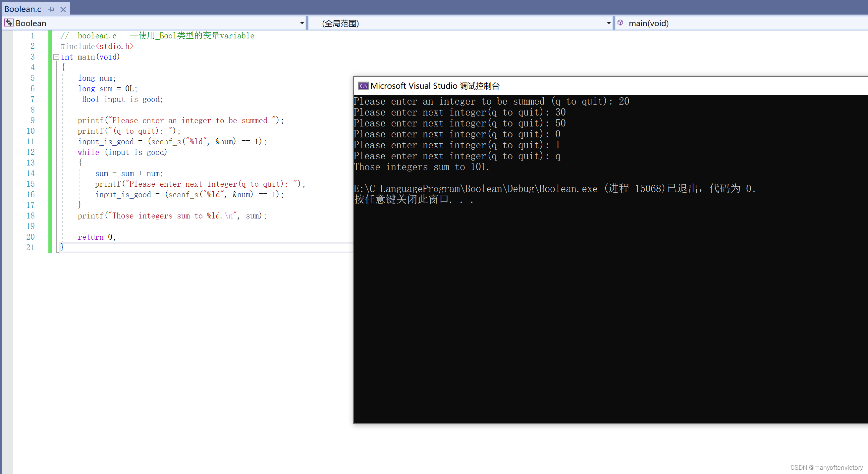Click console line ending with 'q to quit): q'
Viewport: 868px width, 474px height.
click(x=457, y=156)
